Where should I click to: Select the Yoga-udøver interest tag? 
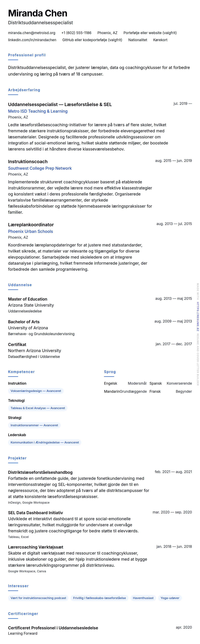tap(170, 598)
